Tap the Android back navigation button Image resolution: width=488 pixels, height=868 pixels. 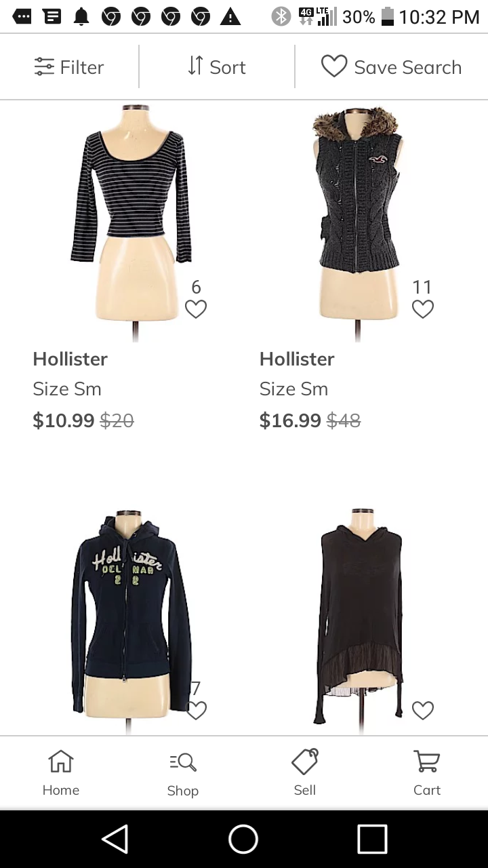click(x=115, y=839)
